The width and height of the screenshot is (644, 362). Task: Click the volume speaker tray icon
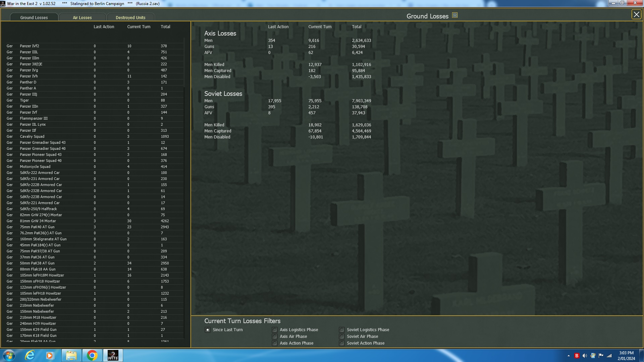(x=585, y=356)
